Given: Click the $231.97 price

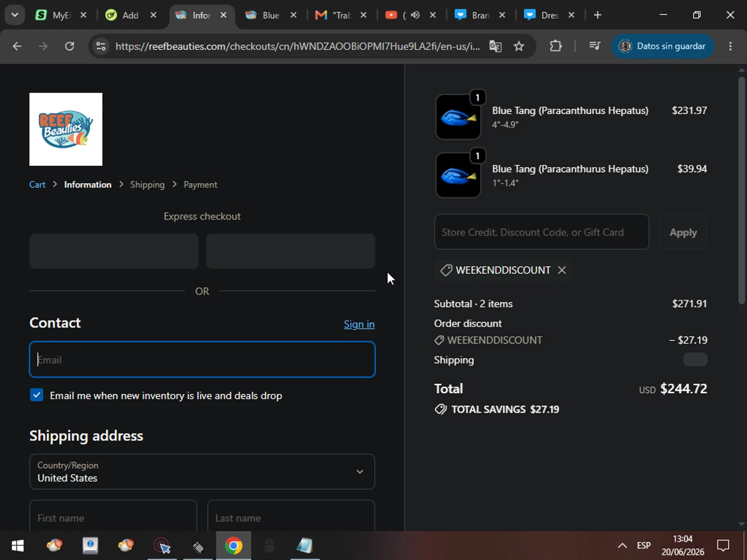Looking at the screenshot, I should pos(689,111).
